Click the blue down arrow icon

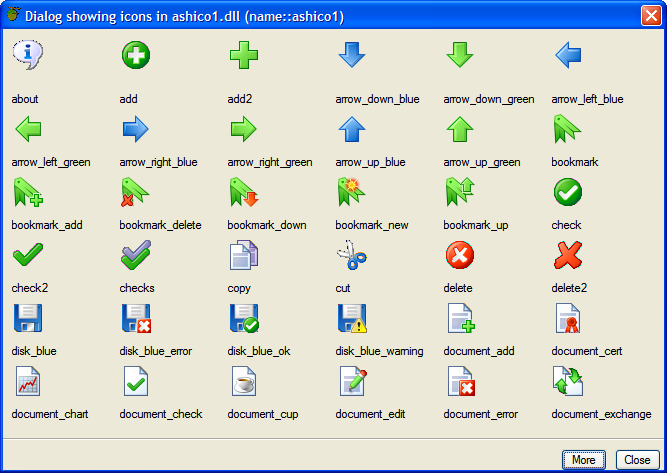(x=352, y=55)
